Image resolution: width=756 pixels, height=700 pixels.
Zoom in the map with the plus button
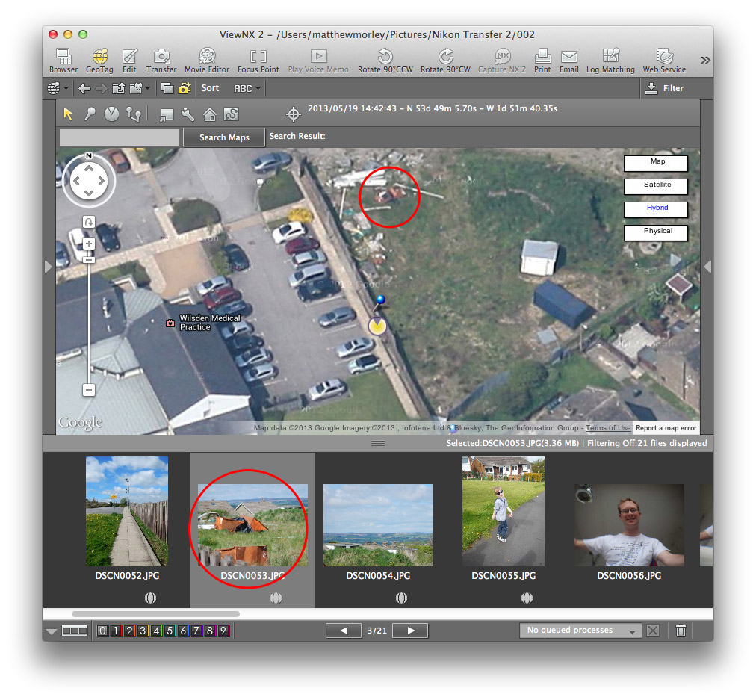tap(89, 244)
